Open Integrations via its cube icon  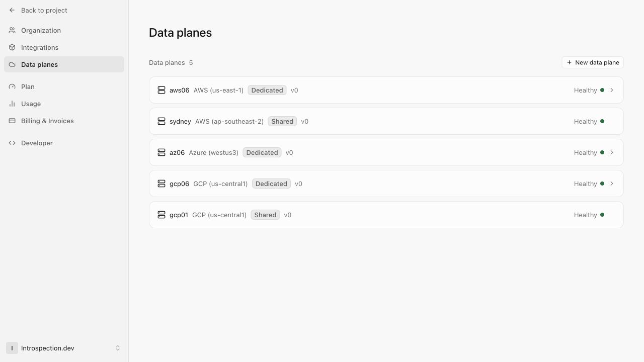pos(12,47)
